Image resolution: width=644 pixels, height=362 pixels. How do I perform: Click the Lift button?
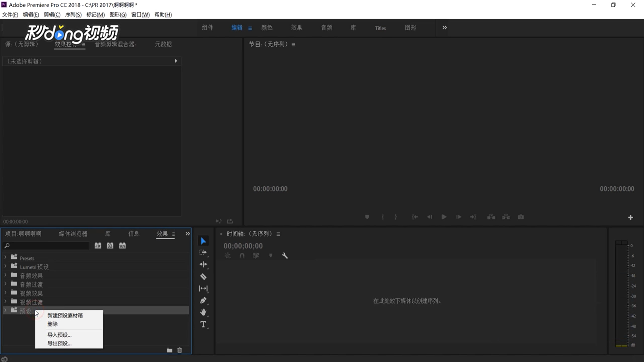(491, 217)
